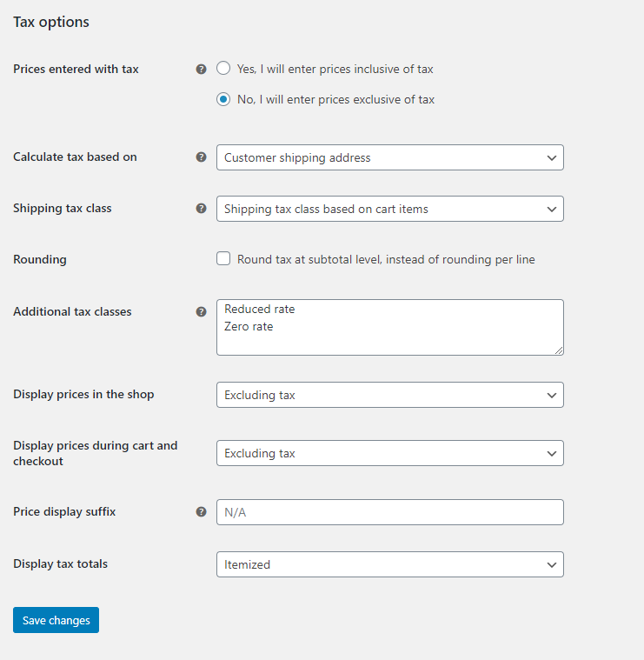644x660 pixels.
Task: Click the 'Prices entered with tax' label
Action: tap(76, 70)
